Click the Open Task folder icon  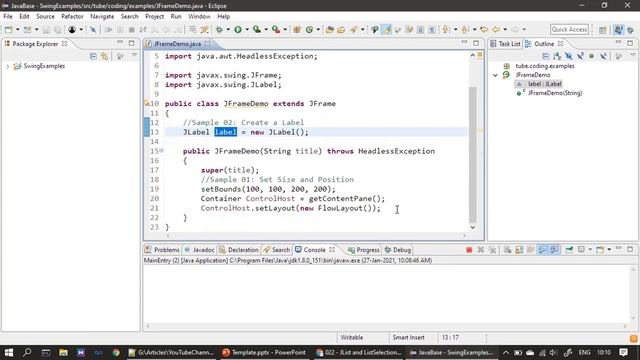tap(341, 29)
